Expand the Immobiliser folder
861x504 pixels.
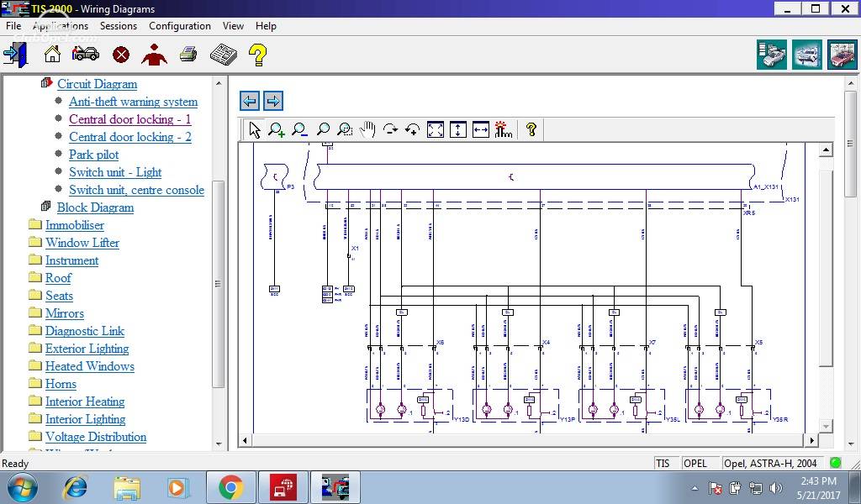click(75, 225)
